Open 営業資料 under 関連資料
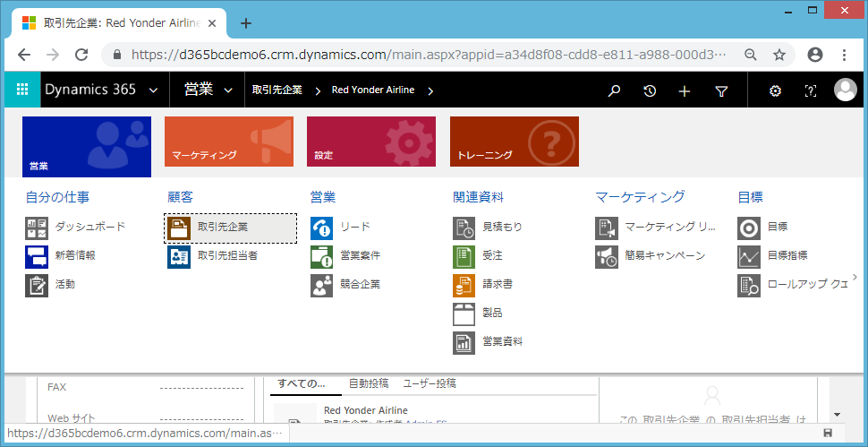The height and width of the screenshot is (447, 868). pyautogui.click(x=488, y=343)
